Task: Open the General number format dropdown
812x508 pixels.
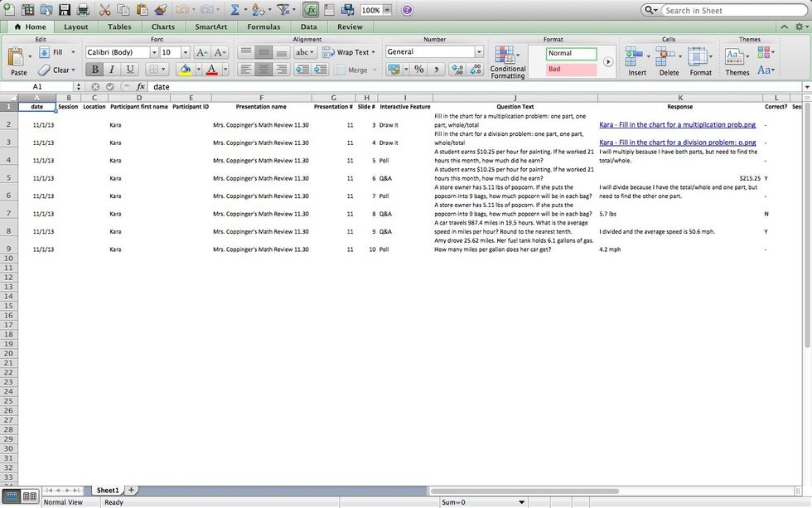Action: pos(477,51)
